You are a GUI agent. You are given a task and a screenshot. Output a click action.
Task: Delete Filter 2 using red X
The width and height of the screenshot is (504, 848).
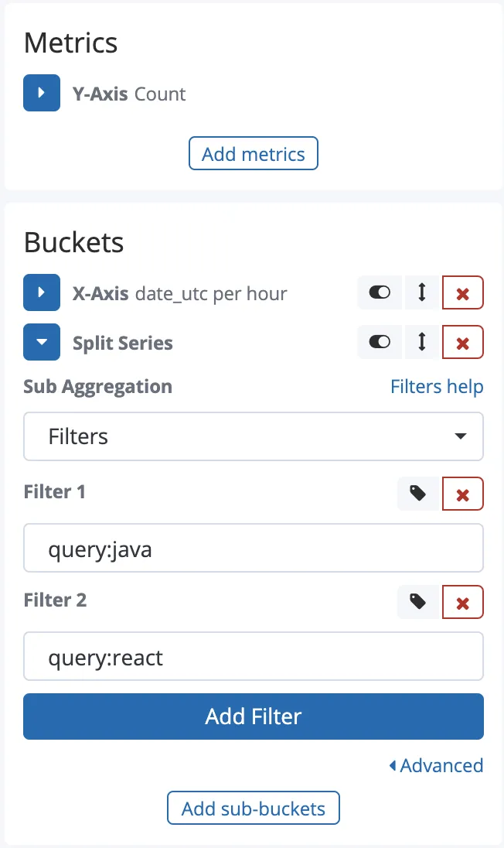[462, 603]
